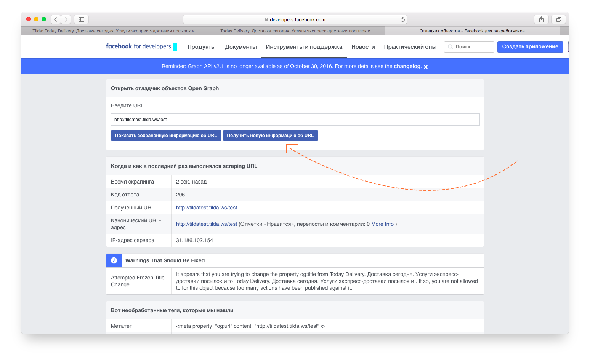Image resolution: width=590 pixels, height=364 pixels.
Task: Open the changelog link in banner
Action: pos(407,66)
